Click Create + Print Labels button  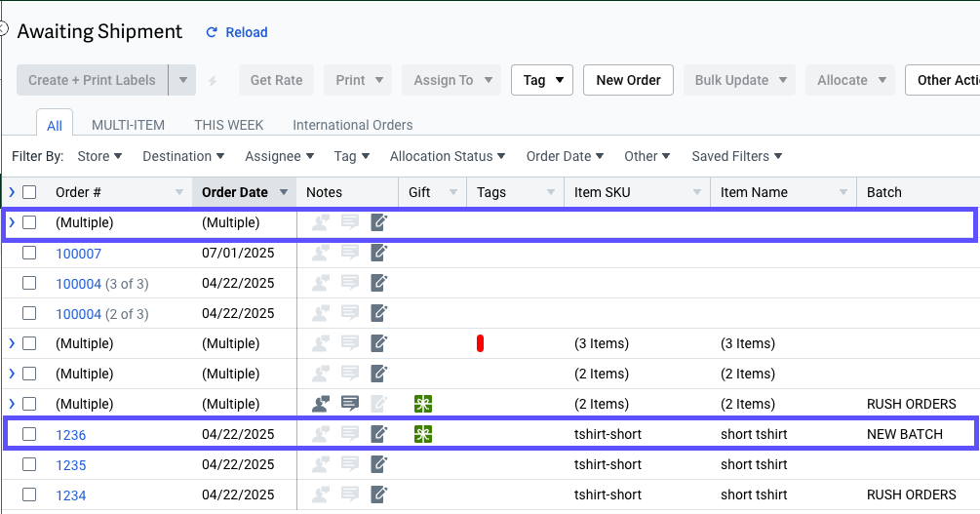point(92,80)
